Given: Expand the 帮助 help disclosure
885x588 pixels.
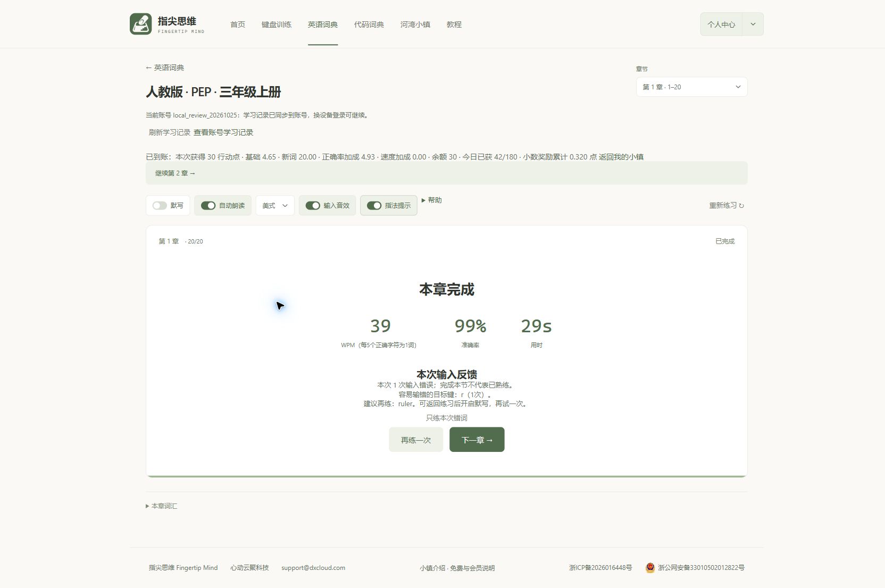Looking at the screenshot, I should click(x=431, y=200).
